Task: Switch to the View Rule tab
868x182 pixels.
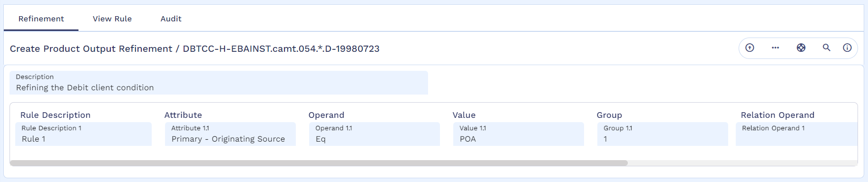Action: pos(112,19)
